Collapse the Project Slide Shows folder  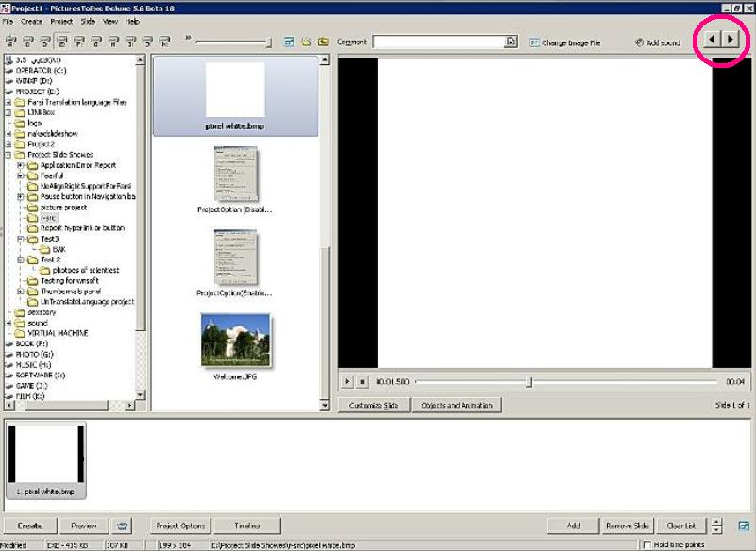(8, 155)
